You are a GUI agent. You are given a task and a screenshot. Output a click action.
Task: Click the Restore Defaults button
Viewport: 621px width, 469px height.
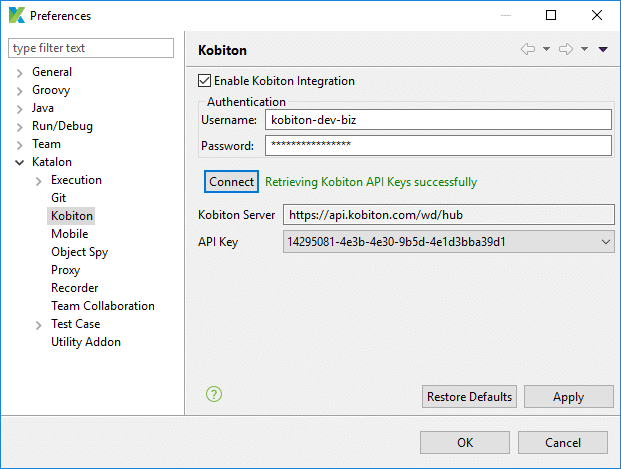tap(469, 397)
